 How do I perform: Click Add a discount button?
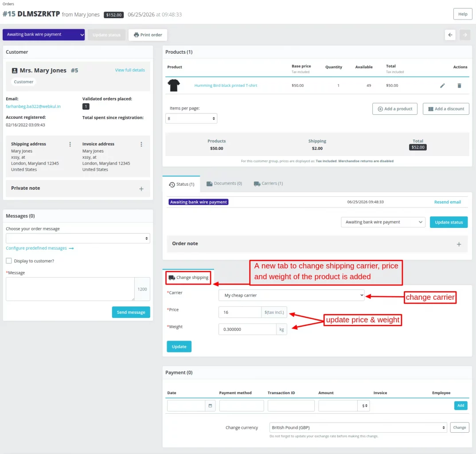tap(446, 109)
